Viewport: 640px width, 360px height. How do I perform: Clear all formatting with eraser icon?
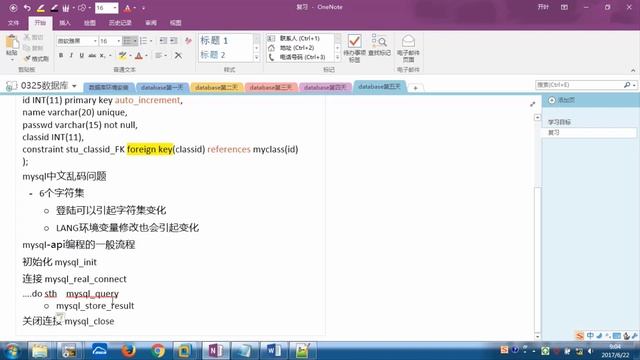188,40
